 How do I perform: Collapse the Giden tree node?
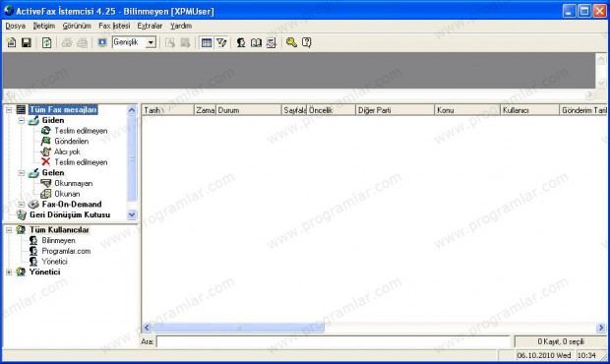(x=21, y=121)
